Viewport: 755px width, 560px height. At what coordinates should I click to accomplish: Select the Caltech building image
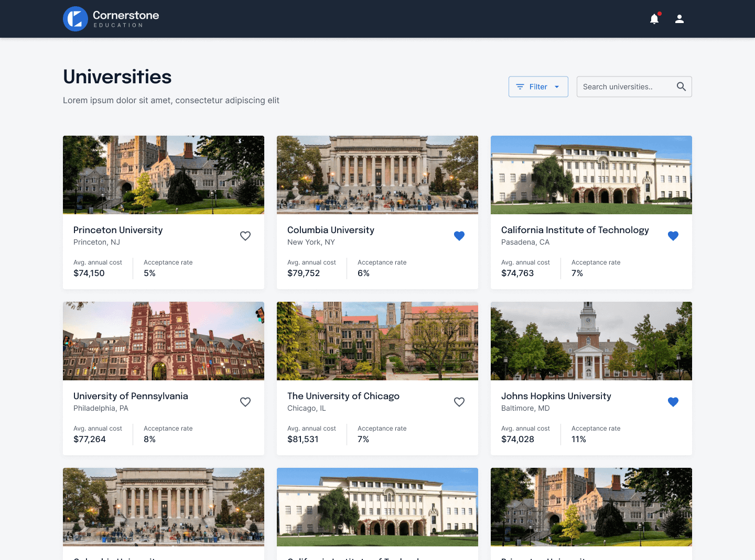591,175
